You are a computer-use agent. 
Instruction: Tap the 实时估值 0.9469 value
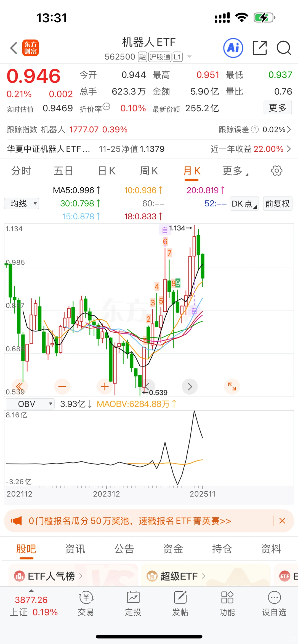57,108
